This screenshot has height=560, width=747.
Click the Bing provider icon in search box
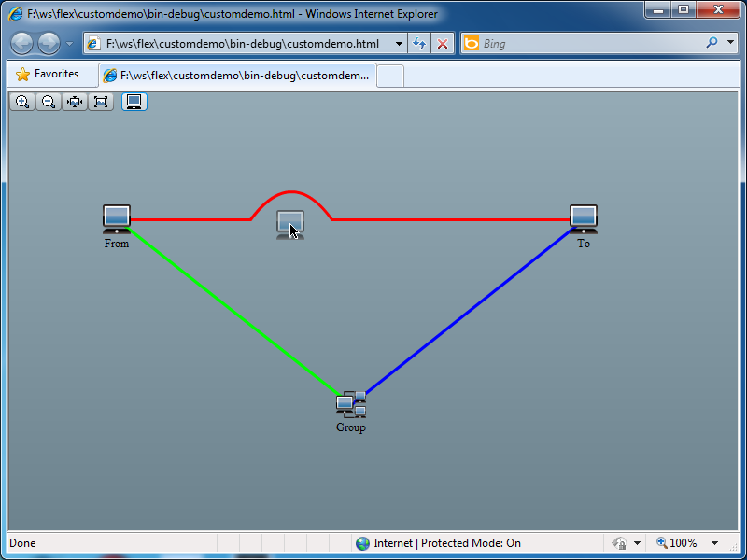pos(472,44)
